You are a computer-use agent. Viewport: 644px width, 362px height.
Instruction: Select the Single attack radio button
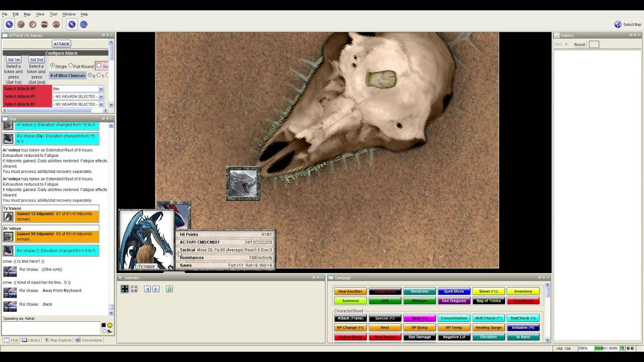(x=53, y=66)
